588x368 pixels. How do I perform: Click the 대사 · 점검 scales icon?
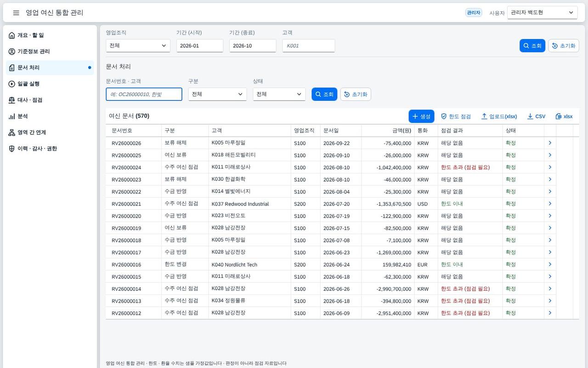[12, 100]
